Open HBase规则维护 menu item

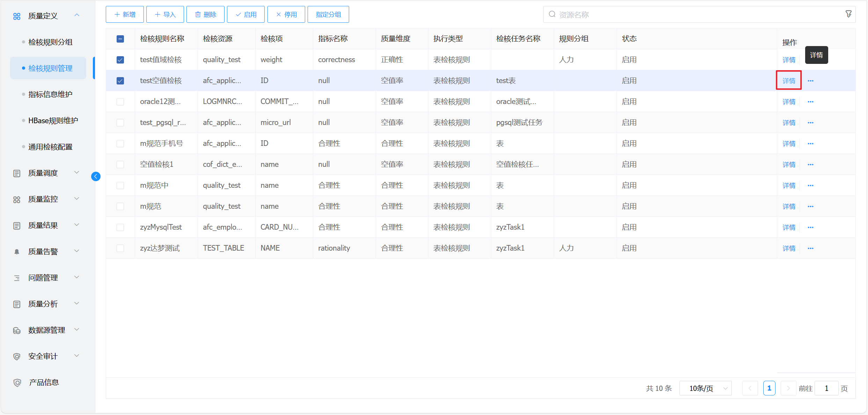53,121
